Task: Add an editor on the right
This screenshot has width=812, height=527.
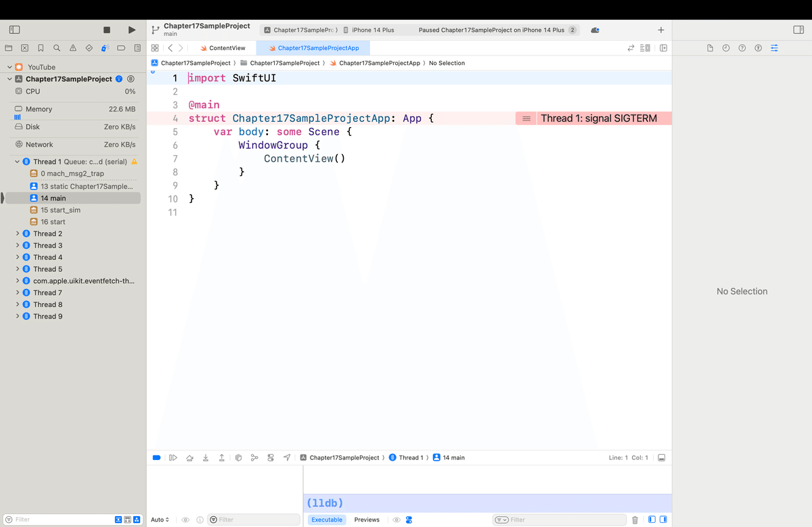Action: (x=663, y=48)
